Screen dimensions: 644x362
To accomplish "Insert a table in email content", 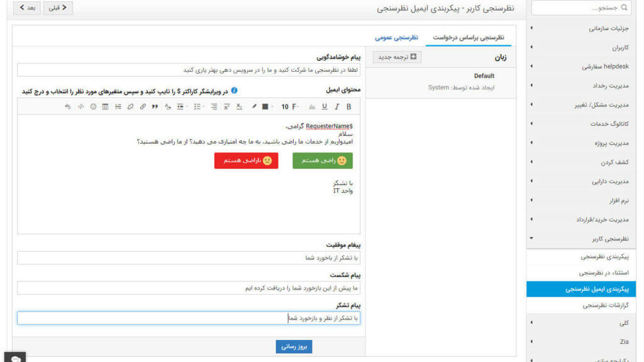I will coord(105,106).
